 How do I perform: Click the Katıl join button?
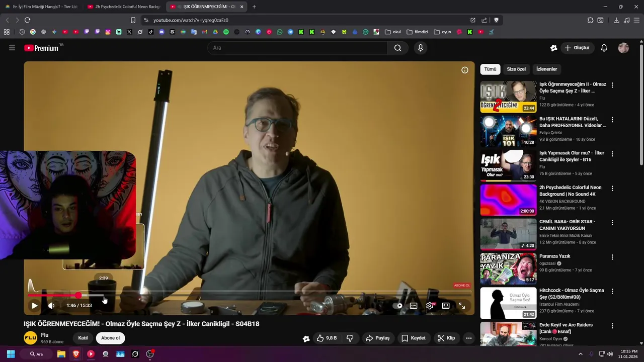click(x=83, y=338)
